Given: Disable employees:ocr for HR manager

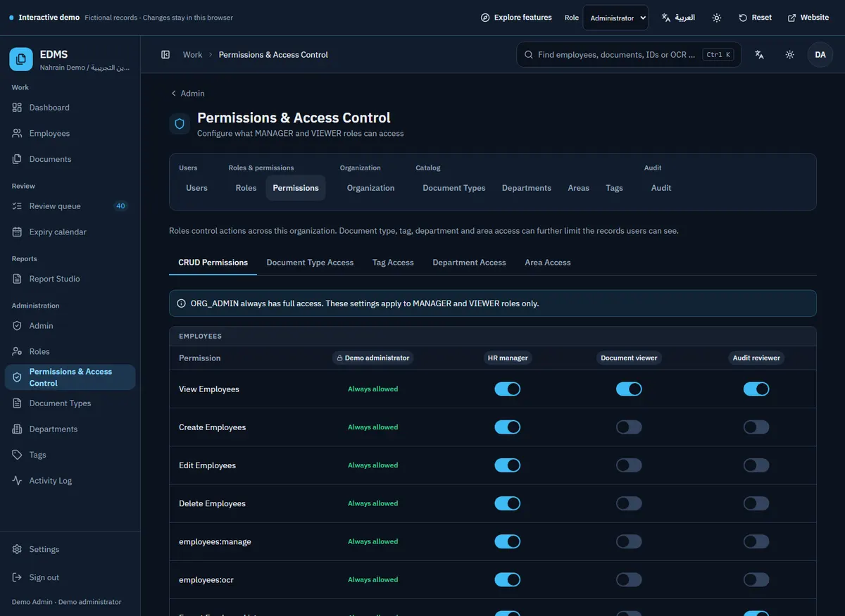Looking at the screenshot, I should pyautogui.click(x=507, y=579).
